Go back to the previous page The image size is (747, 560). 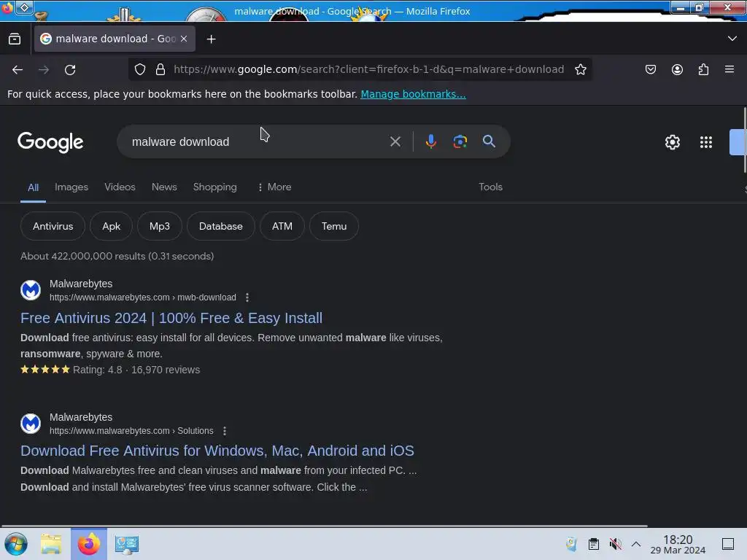[18, 69]
